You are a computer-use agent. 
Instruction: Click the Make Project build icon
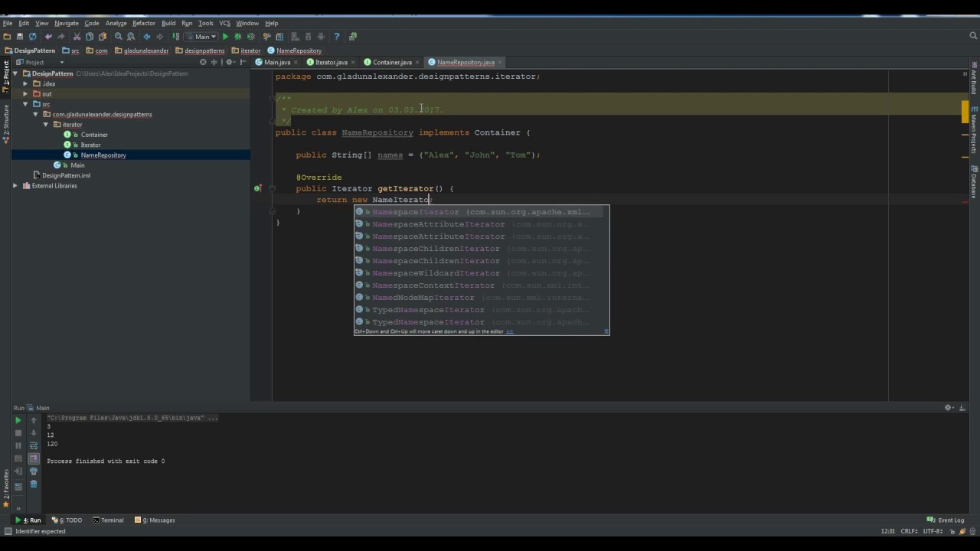176,36
